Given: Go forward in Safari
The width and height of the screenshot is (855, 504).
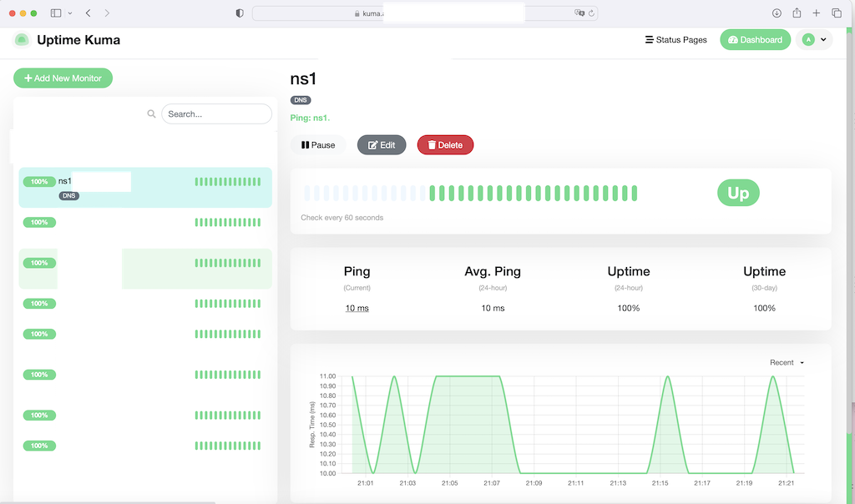Looking at the screenshot, I should [x=107, y=13].
